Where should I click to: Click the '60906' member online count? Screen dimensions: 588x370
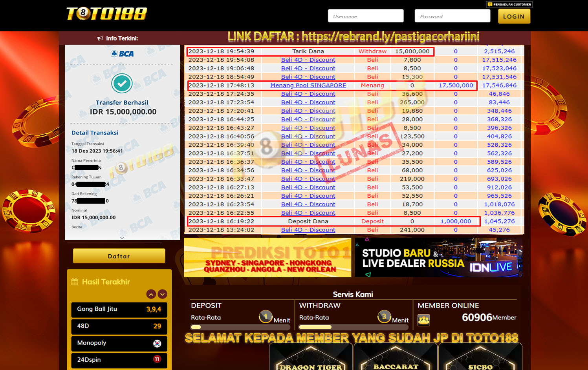477,317
